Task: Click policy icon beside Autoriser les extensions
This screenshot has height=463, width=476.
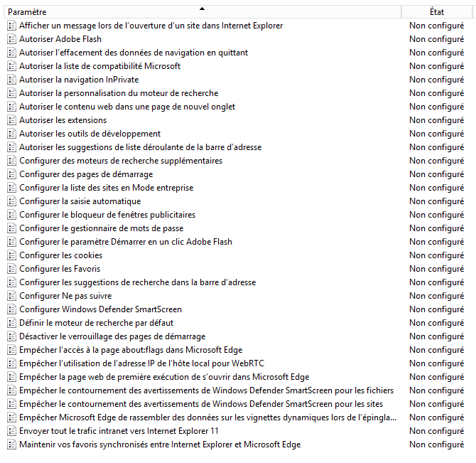Action: coord(11,120)
